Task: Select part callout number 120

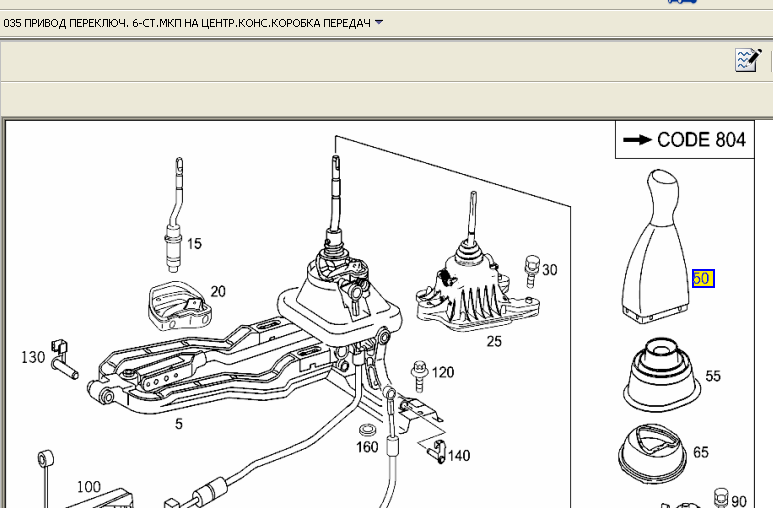Action: pos(442,372)
